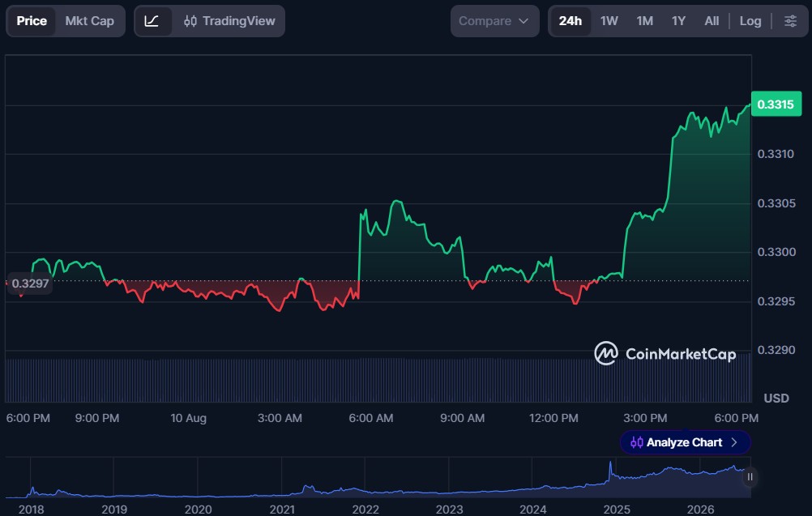Click the 0.3295 axis value
Viewport: 812px width, 516px height.
(x=776, y=301)
